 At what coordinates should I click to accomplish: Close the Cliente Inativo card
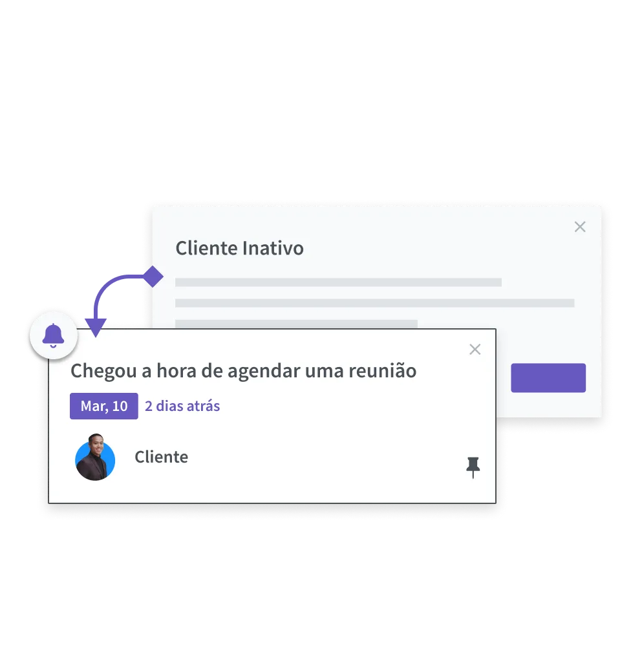click(580, 227)
